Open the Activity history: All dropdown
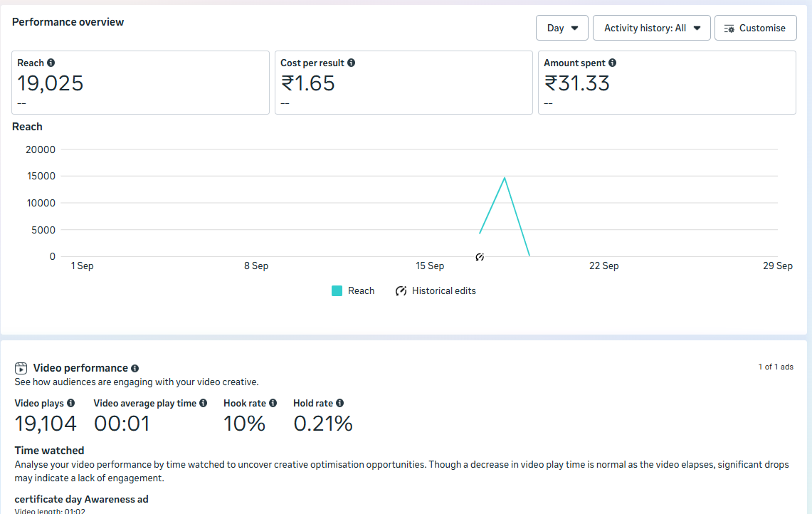Image resolution: width=812 pixels, height=514 pixels. 651,28
